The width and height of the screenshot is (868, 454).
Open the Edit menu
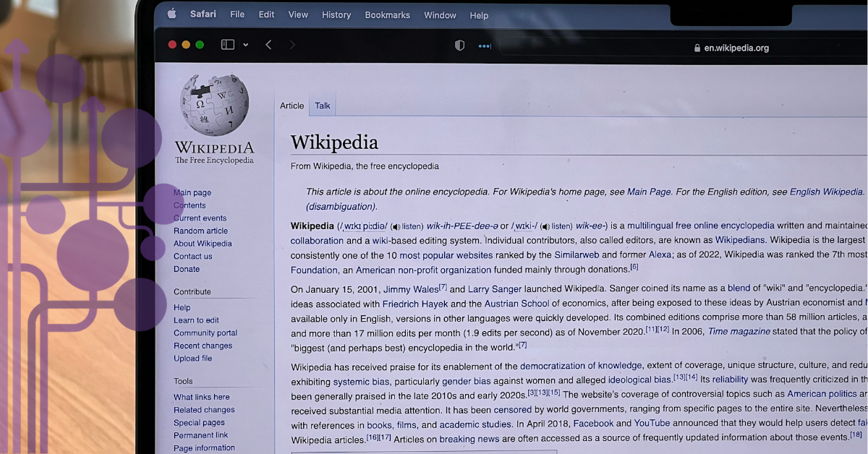click(266, 14)
